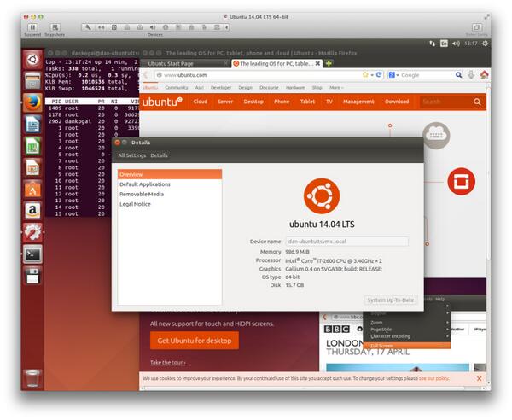Image resolution: width=512 pixels, height=420 pixels.
Task: Close the 'The leading OS for PC' tab
Action: [317, 64]
